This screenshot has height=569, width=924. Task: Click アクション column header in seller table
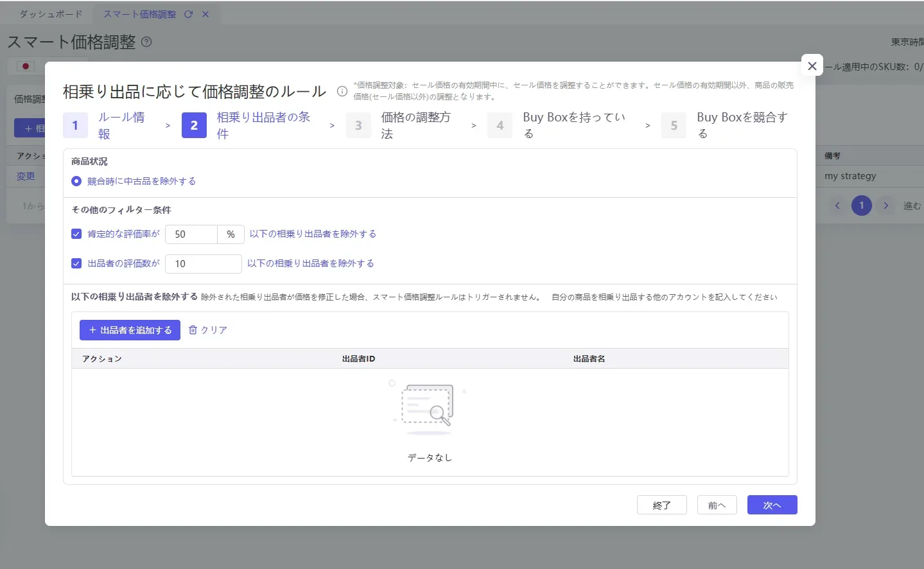101,359
